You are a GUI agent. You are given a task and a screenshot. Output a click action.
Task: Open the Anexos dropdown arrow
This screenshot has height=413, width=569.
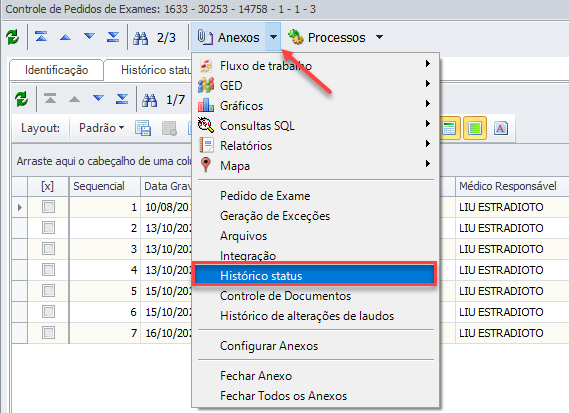[274, 37]
